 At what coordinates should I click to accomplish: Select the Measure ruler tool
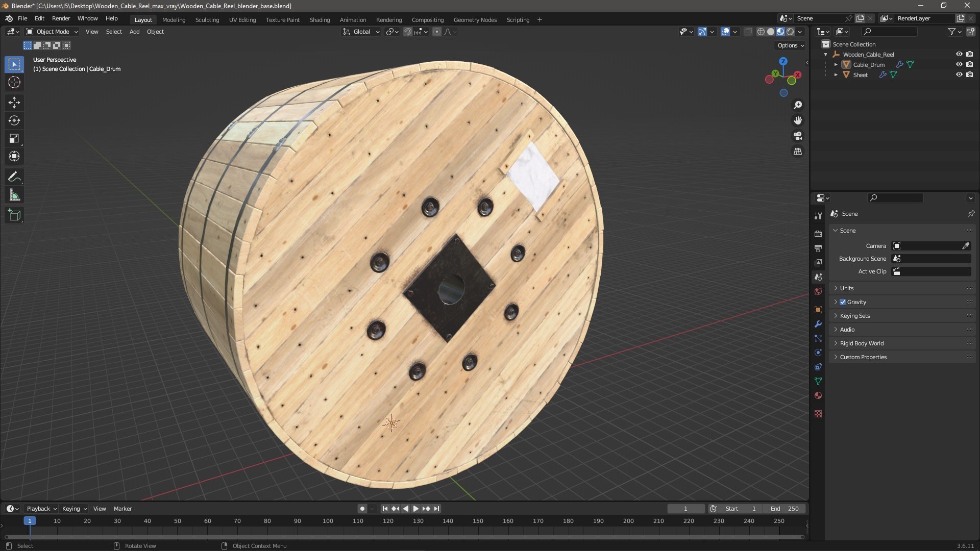click(x=14, y=195)
